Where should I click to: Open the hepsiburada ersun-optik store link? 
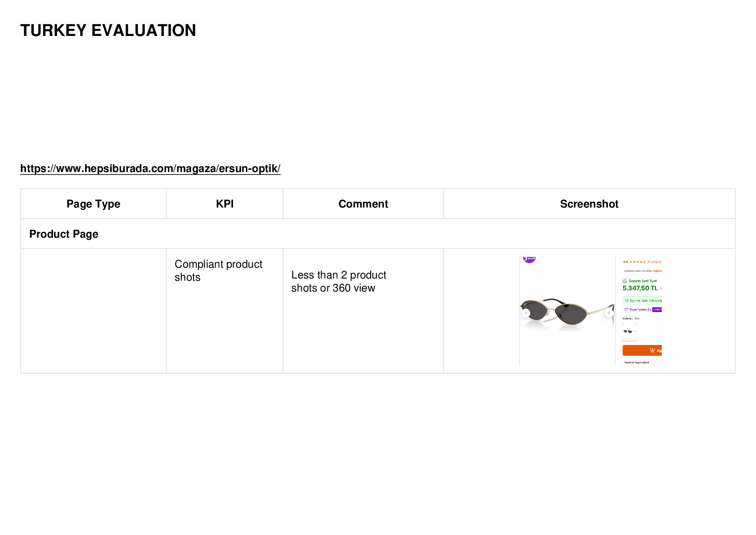click(150, 168)
